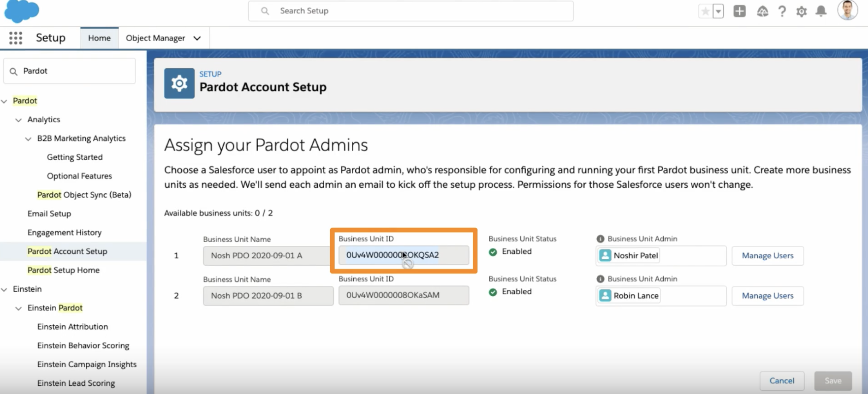The height and width of the screenshot is (394, 868).
Task: Click the Save button
Action: tap(833, 381)
